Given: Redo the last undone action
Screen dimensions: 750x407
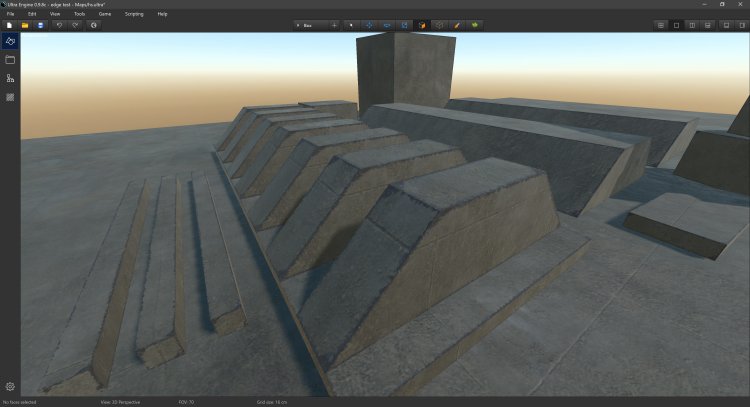Looking at the screenshot, I should coord(75,25).
